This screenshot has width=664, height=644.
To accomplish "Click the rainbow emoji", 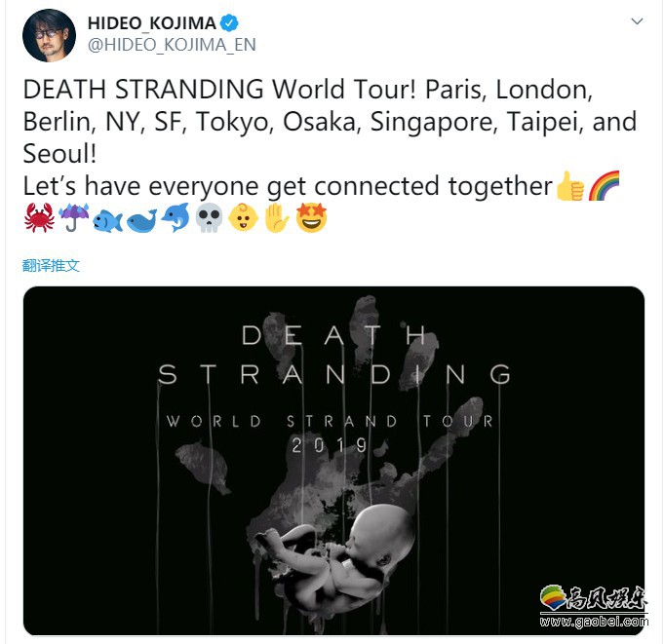I will click(605, 185).
